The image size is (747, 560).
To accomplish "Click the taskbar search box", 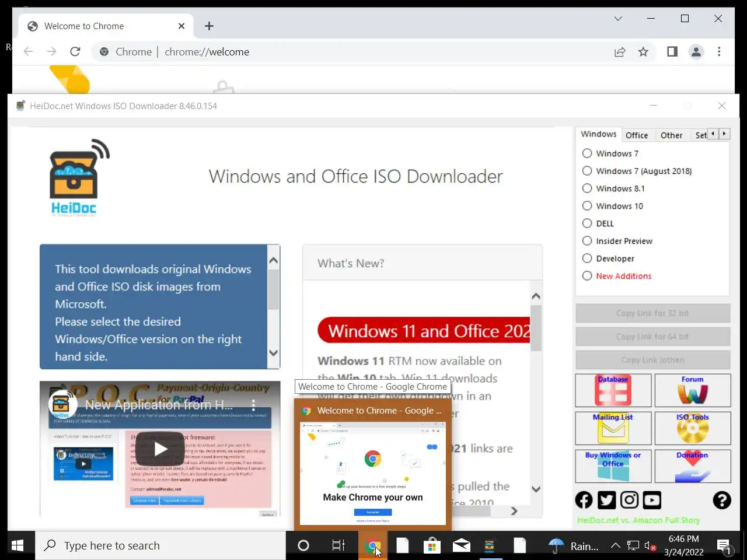I will pyautogui.click(x=160, y=545).
